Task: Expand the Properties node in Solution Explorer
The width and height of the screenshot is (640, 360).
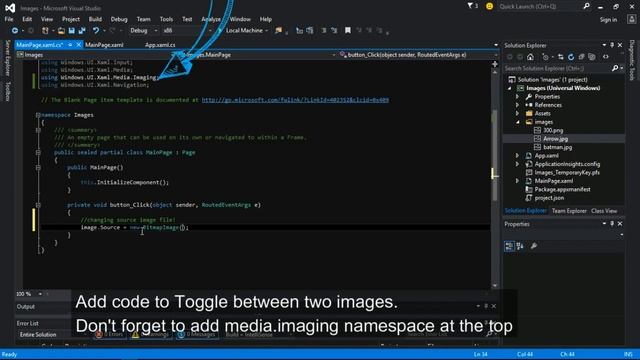Action: [x=517, y=97]
